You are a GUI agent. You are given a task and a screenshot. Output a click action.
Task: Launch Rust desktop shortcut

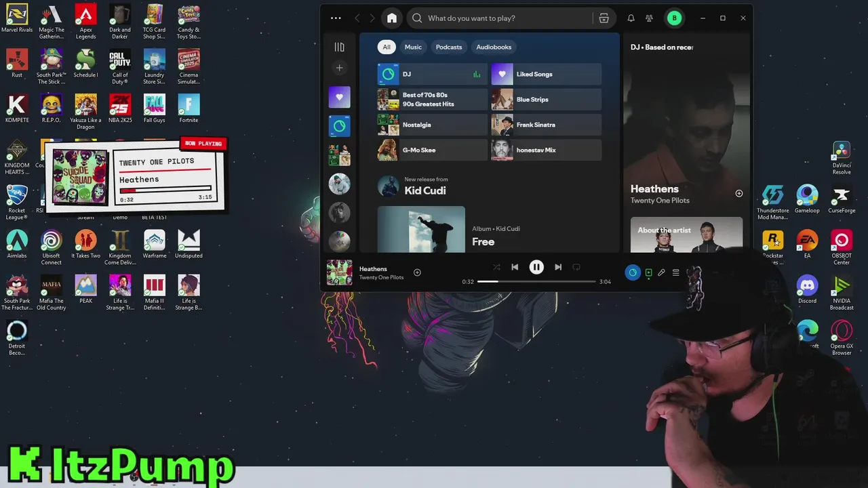[17, 63]
